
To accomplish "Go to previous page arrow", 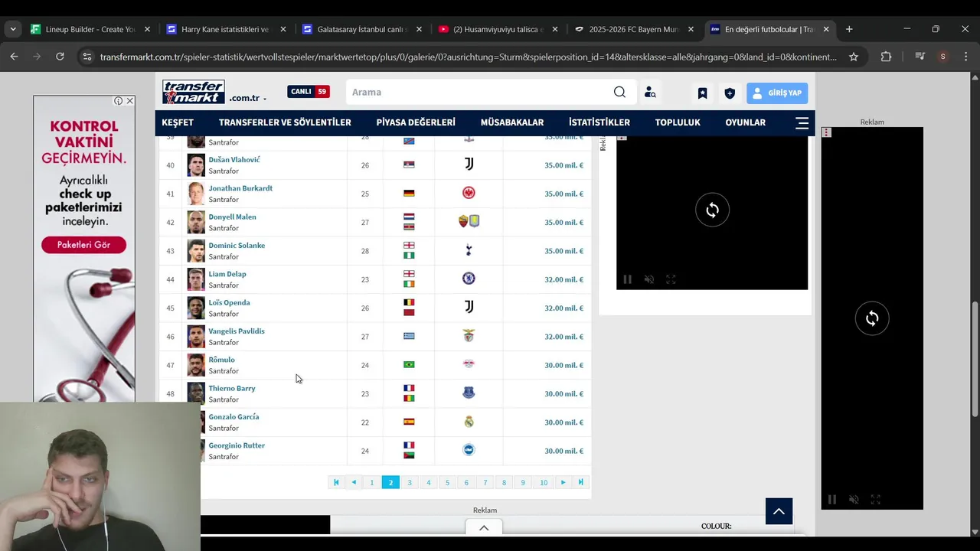I will pos(354,482).
